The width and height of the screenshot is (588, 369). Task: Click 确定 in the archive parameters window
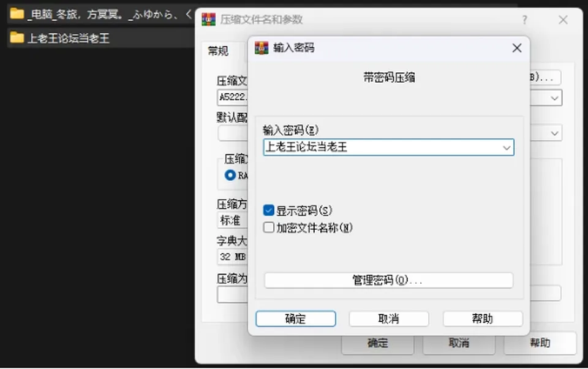[x=378, y=343]
